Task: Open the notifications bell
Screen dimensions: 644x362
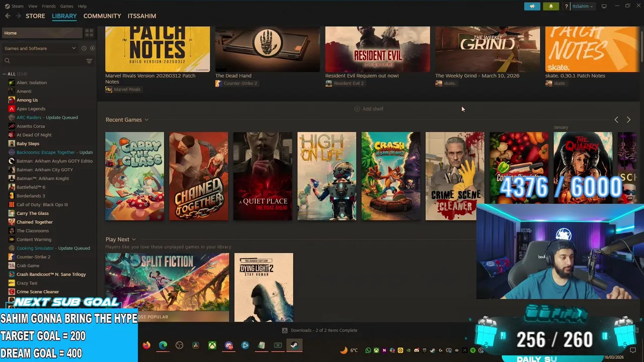Action: tap(551, 6)
